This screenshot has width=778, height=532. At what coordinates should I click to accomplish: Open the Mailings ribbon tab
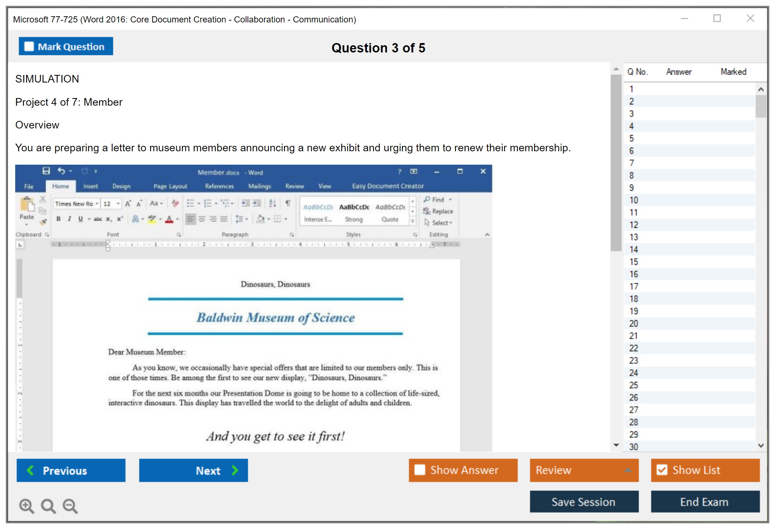point(259,186)
